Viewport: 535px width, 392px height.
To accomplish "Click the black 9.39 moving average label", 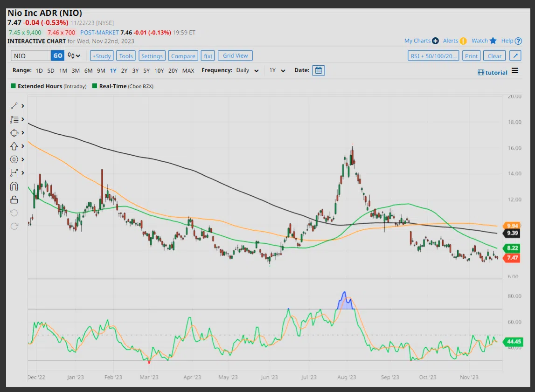I will (x=512, y=233).
